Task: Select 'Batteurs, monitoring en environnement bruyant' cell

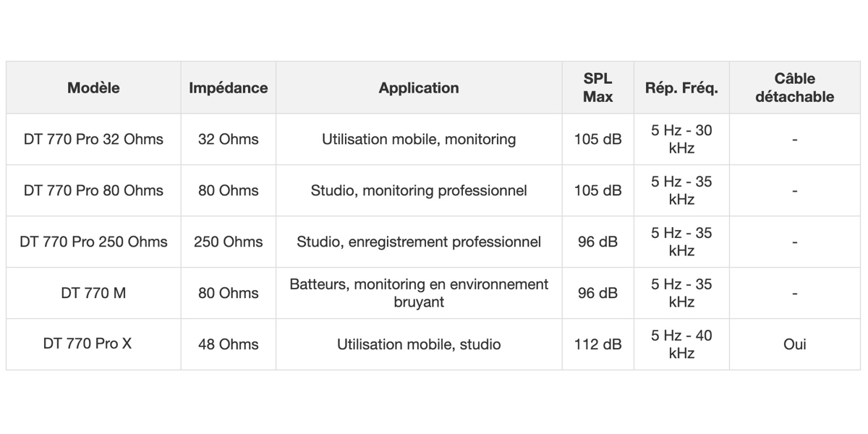Action: [419, 293]
